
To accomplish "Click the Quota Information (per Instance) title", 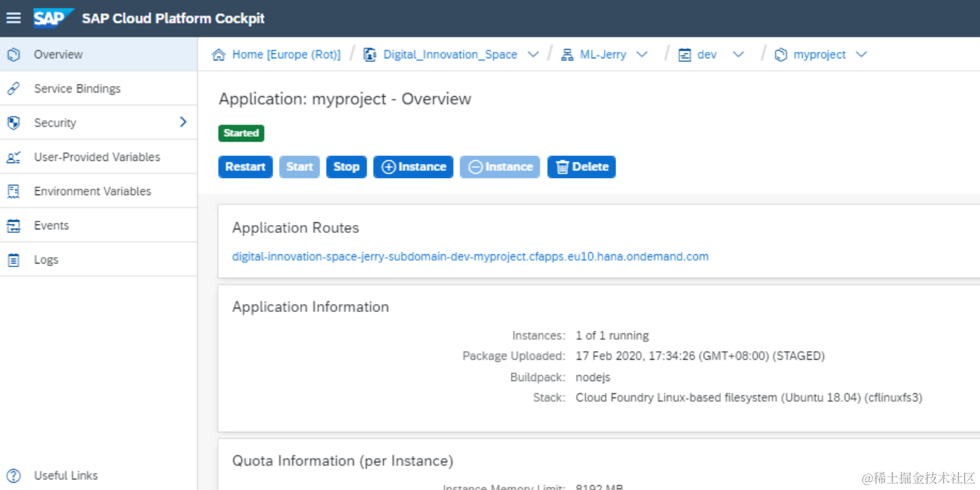I will [x=343, y=461].
